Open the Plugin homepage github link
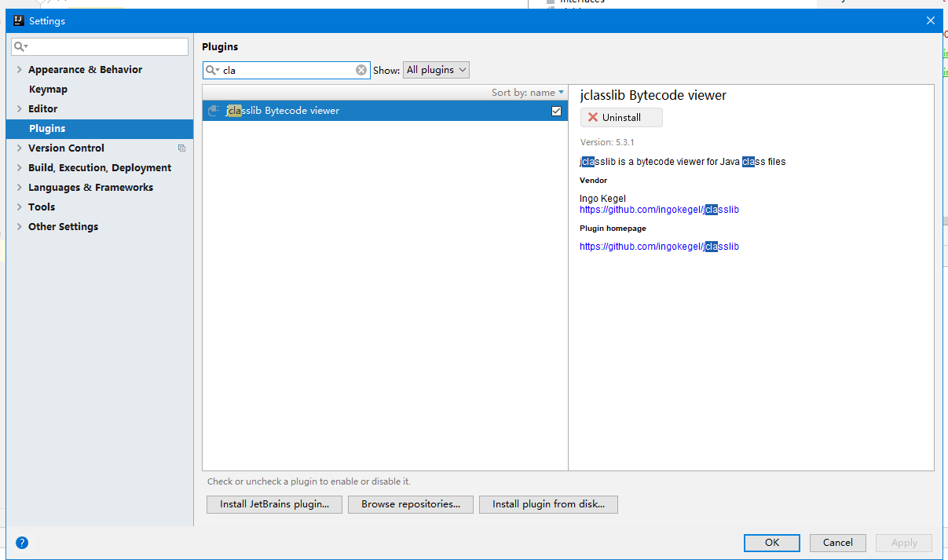Image resolution: width=948 pixels, height=560 pixels. coord(659,247)
